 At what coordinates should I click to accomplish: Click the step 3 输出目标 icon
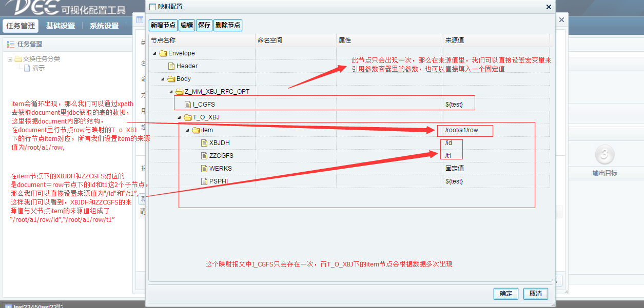pyautogui.click(x=604, y=155)
